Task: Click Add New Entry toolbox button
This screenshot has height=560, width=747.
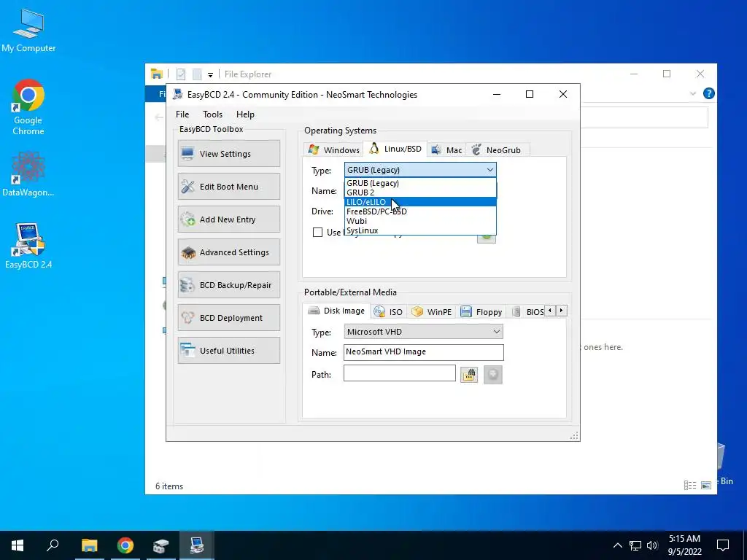Action: (x=228, y=219)
